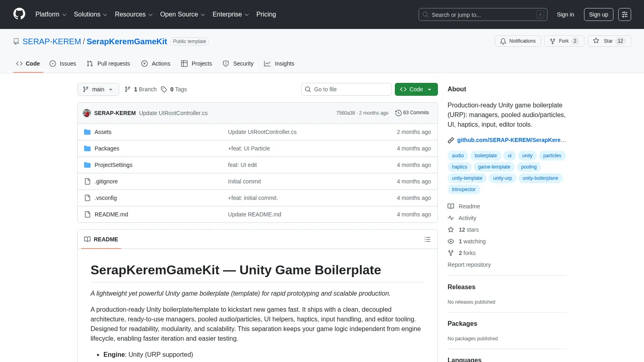The image size is (644, 362).
Task: Click the .vsconfig file icon
Action: pos(87,198)
